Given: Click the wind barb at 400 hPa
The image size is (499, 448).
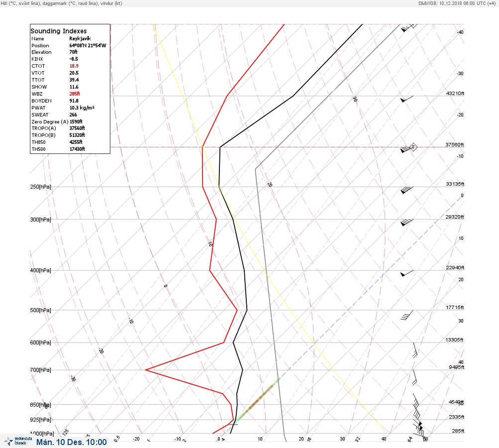Looking at the screenshot, I should 407,273.
